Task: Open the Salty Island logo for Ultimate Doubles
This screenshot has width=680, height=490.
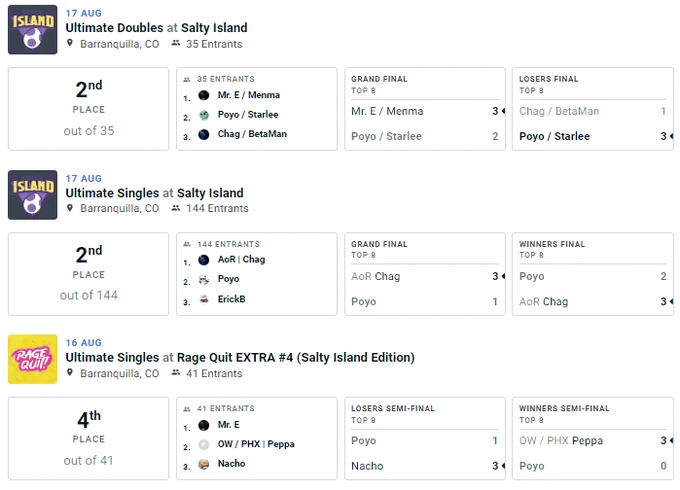Action: [x=33, y=29]
